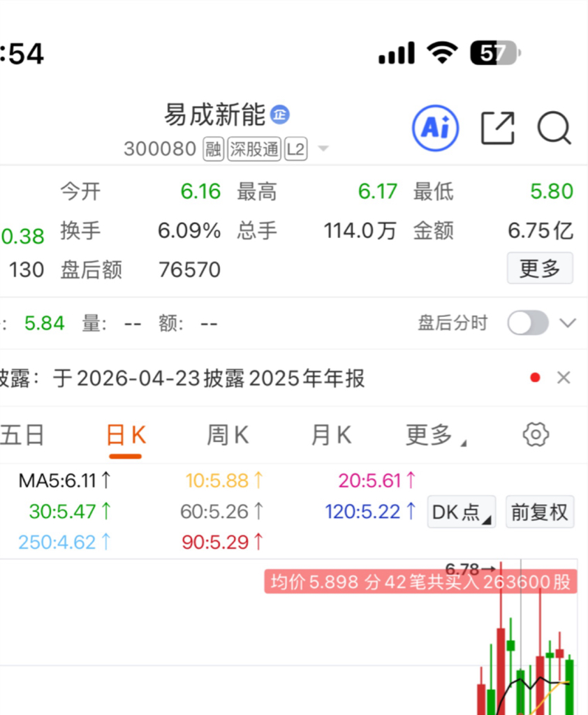The height and width of the screenshot is (715, 588).
Task: Tap the 总手 value 114.0万
Action: (x=360, y=230)
